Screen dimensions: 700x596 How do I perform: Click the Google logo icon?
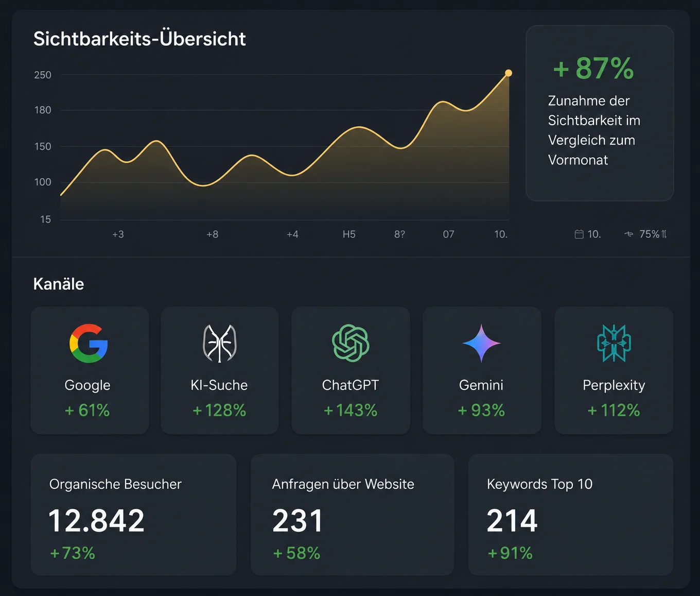[x=89, y=343]
